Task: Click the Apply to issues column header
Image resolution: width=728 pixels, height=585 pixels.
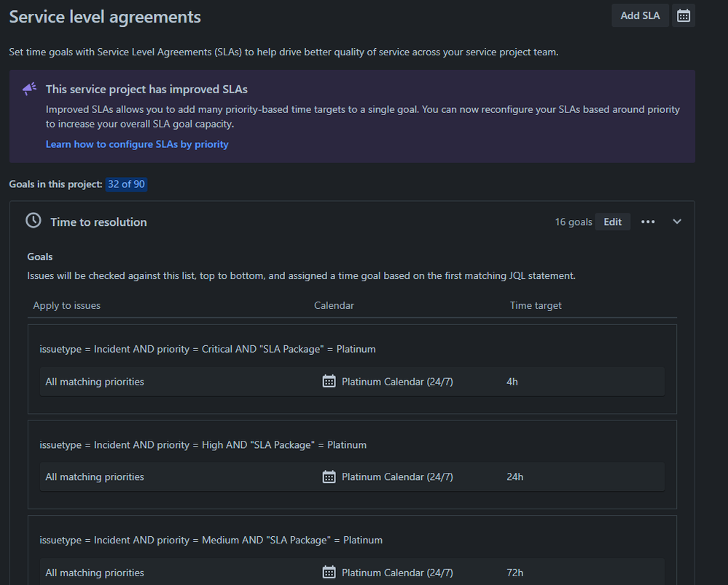Action: pos(66,305)
